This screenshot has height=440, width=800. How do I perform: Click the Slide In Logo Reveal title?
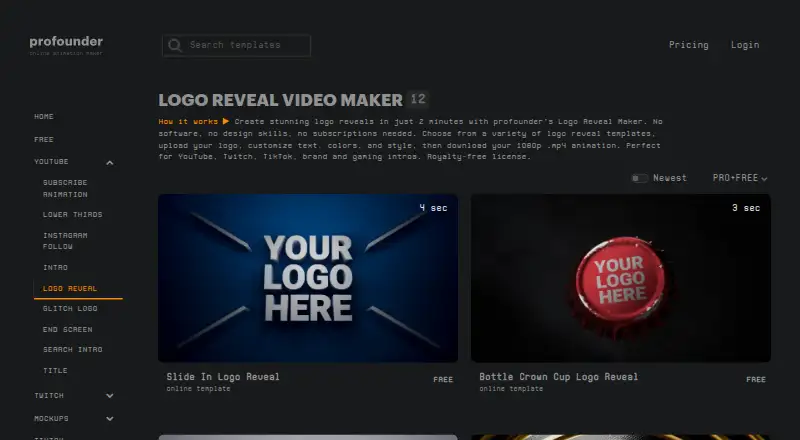pyautogui.click(x=223, y=377)
